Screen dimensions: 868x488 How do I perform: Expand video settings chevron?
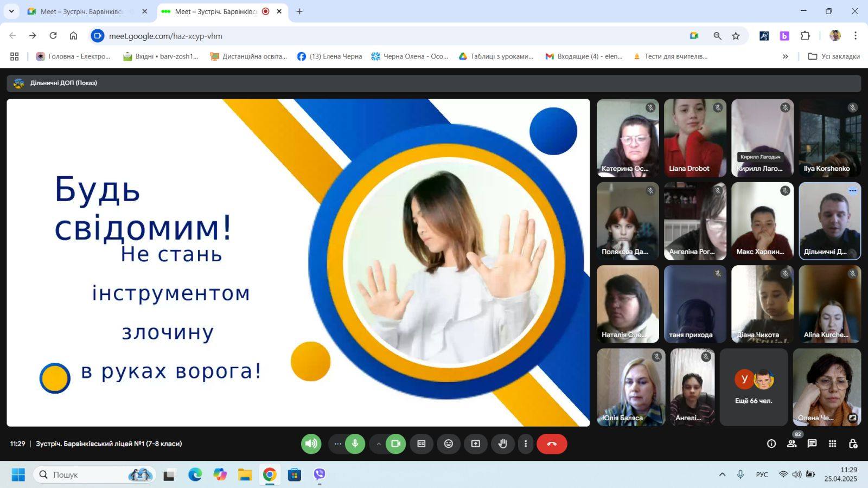[378, 444]
